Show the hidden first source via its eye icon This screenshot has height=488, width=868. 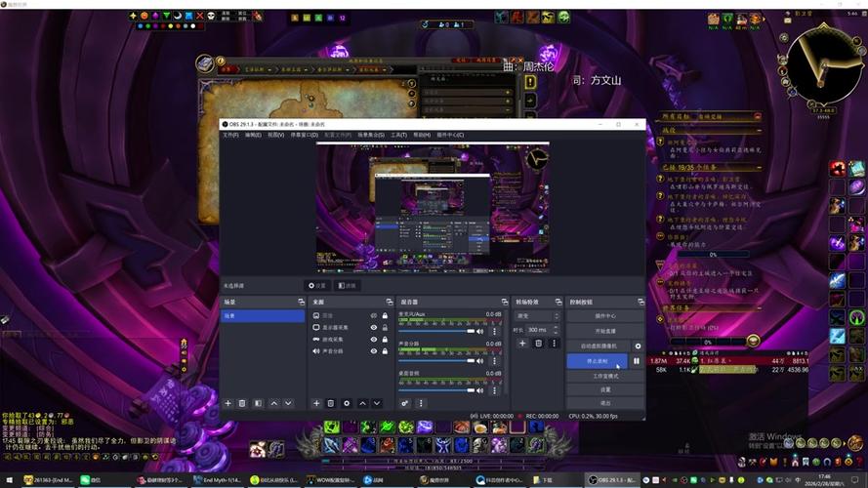pyautogui.click(x=374, y=315)
